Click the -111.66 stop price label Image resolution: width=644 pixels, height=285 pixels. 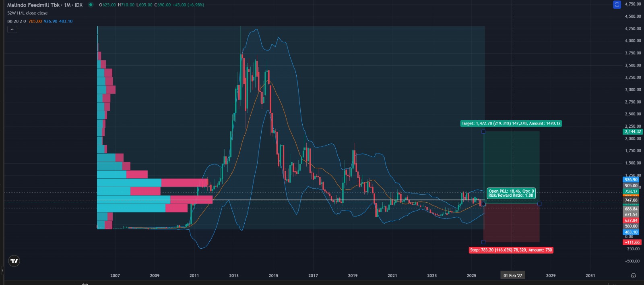click(x=632, y=242)
